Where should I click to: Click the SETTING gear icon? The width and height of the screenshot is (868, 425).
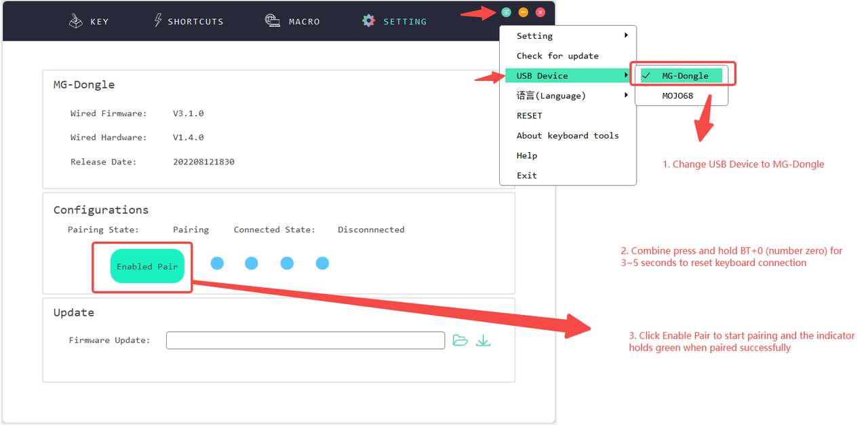(x=368, y=20)
